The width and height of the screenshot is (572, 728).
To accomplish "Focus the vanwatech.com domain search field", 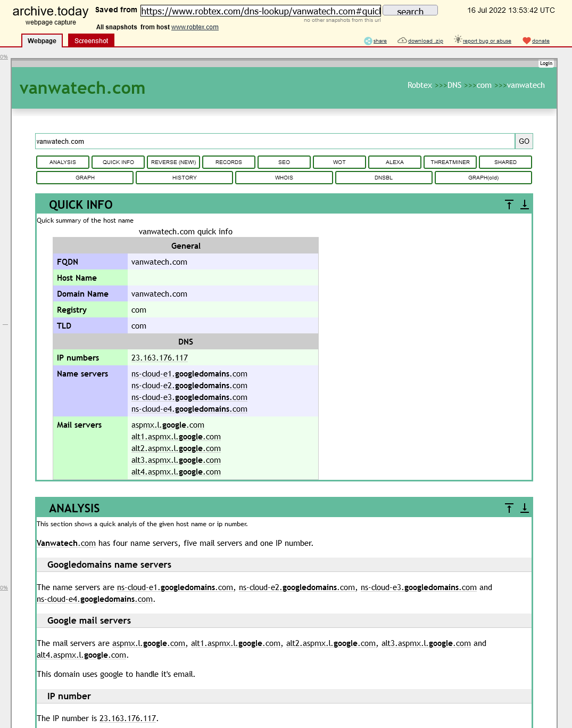I will coord(275,141).
